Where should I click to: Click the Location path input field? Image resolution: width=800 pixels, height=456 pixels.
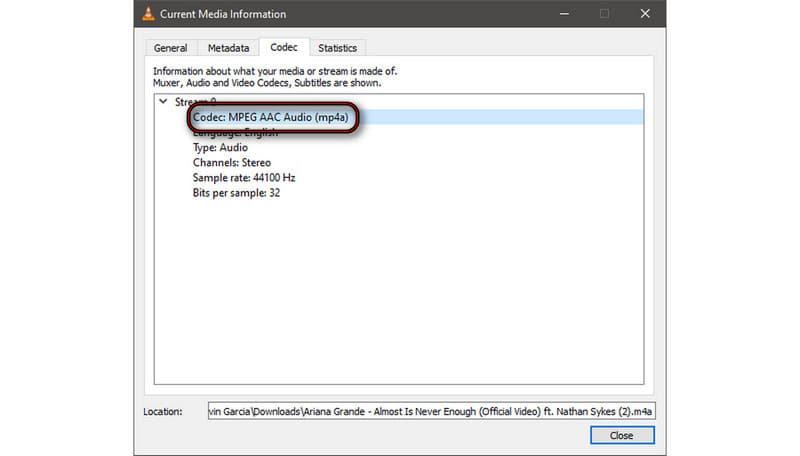432,411
